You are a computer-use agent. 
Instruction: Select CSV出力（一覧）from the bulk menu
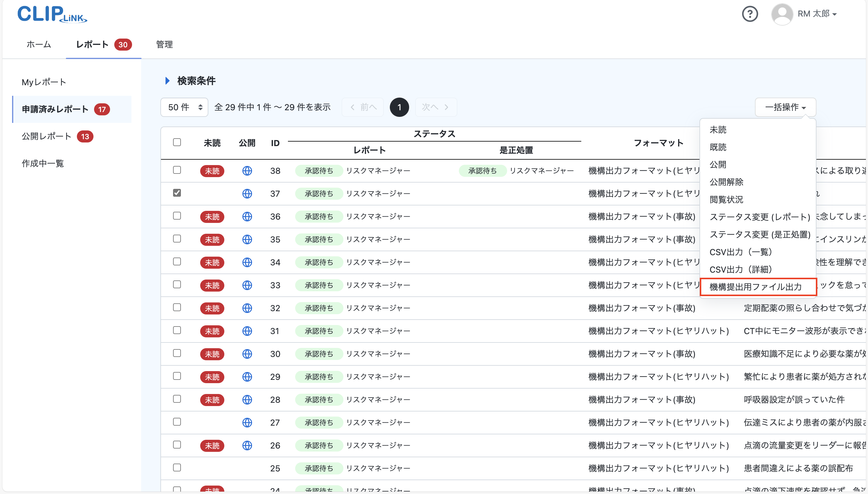pos(741,252)
